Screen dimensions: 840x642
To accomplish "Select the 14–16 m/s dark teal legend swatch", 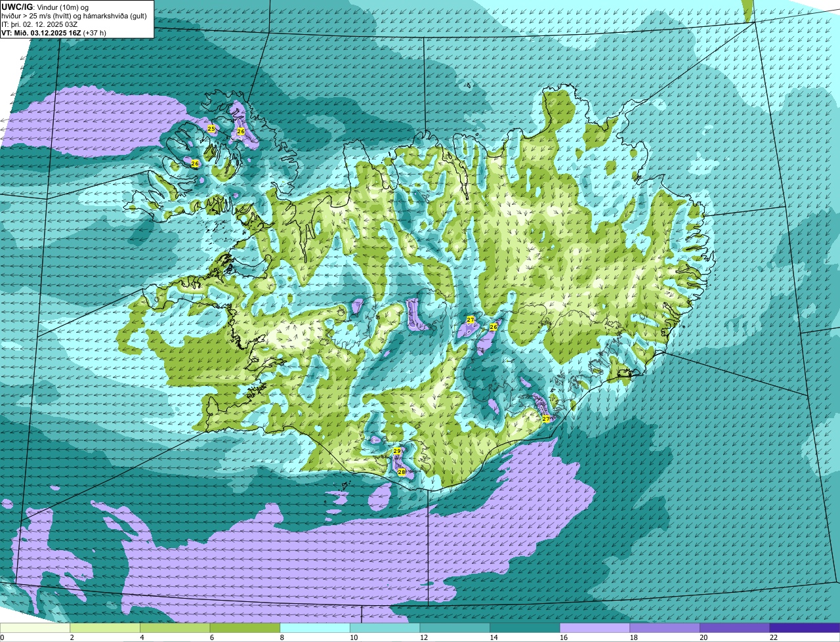I will tap(524, 628).
